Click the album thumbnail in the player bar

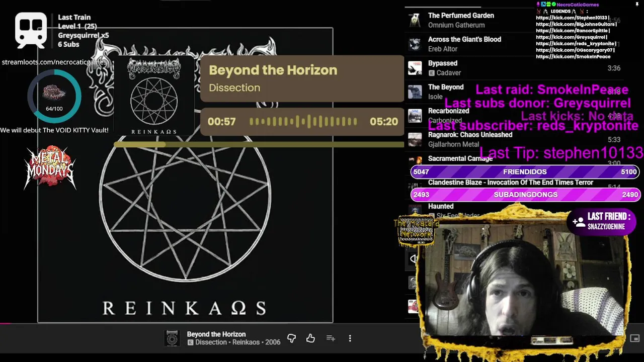point(172,338)
